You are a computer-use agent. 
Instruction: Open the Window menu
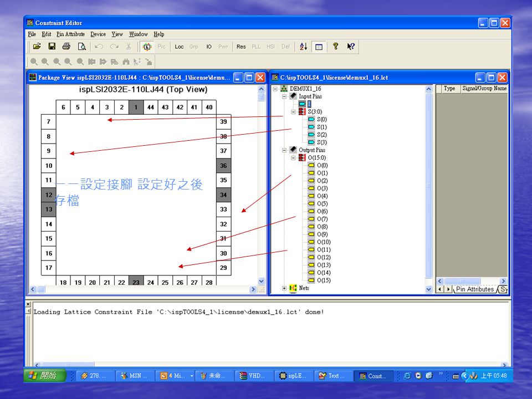tap(138, 34)
